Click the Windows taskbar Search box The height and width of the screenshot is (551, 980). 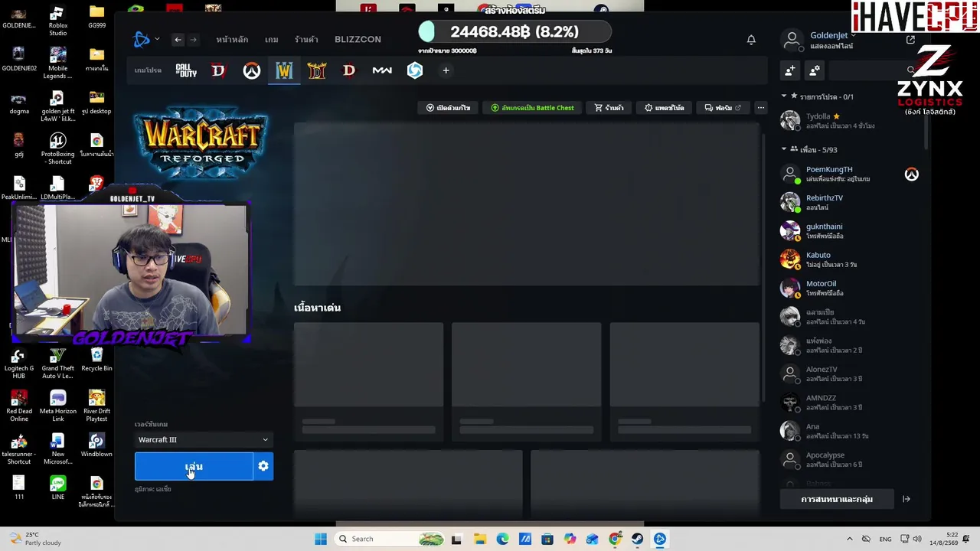(390, 539)
